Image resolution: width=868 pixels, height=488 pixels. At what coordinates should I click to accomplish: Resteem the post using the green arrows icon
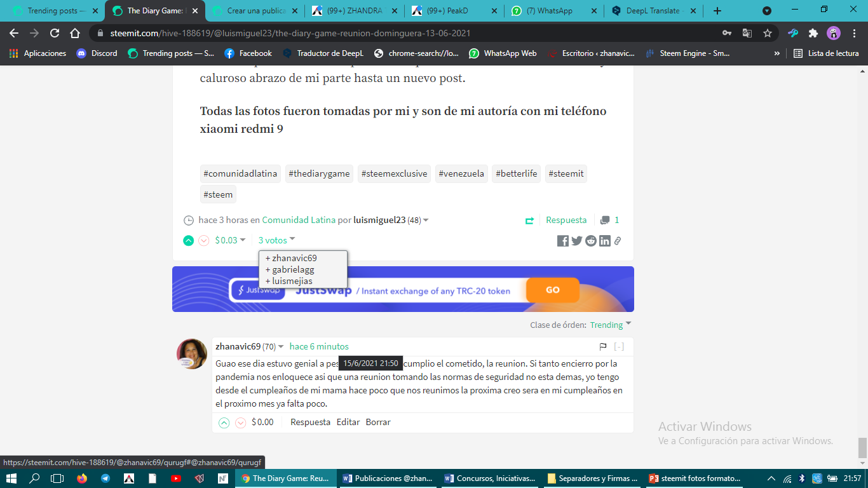click(529, 220)
